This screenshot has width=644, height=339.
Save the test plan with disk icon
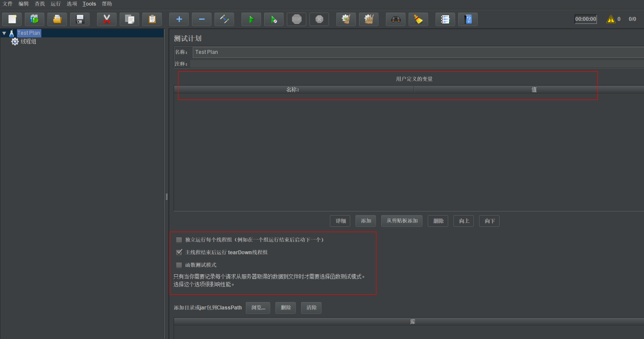(80, 19)
